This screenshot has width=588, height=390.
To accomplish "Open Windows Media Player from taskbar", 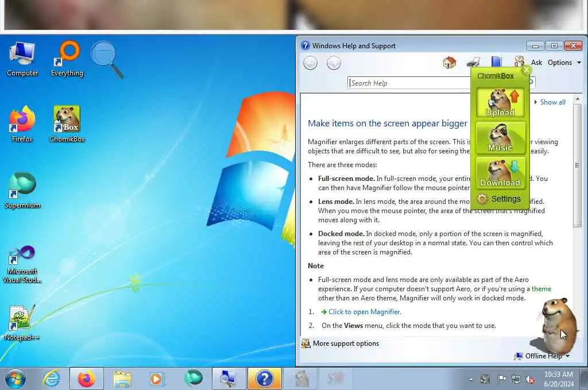I will coord(157,379).
